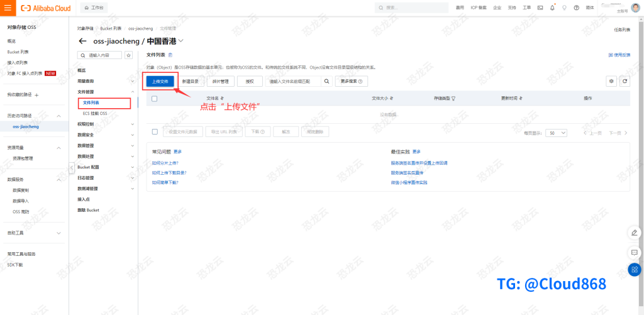Open 工作台 tab in header

[94, 8]
